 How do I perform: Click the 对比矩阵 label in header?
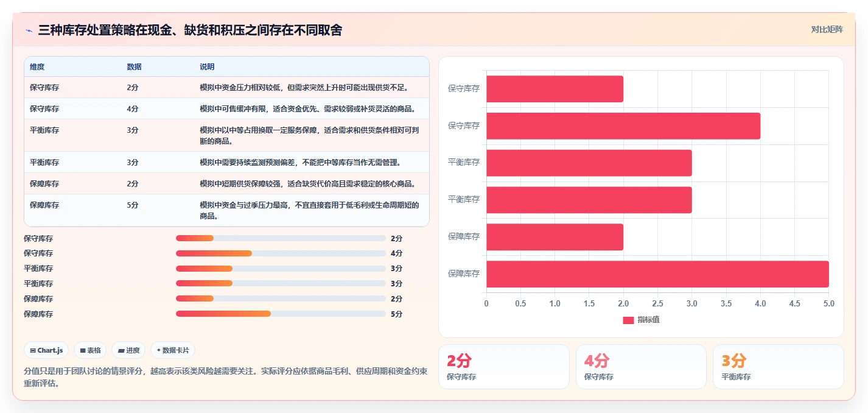coord(827,29)
